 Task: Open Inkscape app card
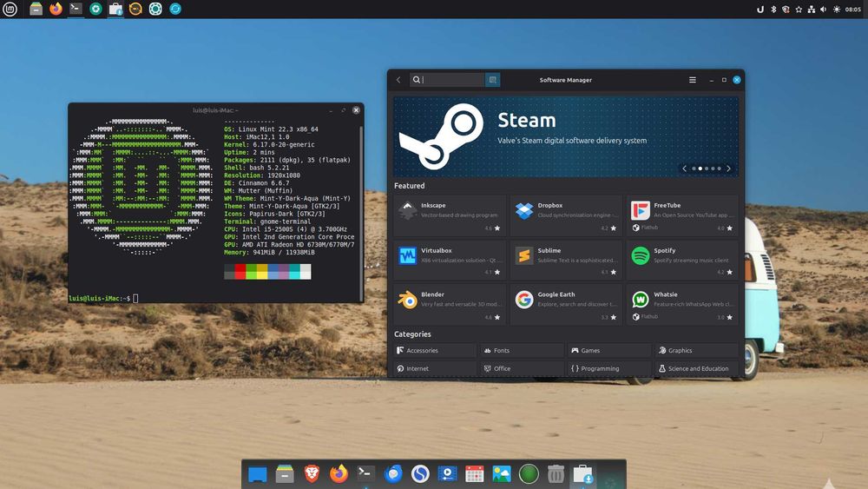click(450, 216)
